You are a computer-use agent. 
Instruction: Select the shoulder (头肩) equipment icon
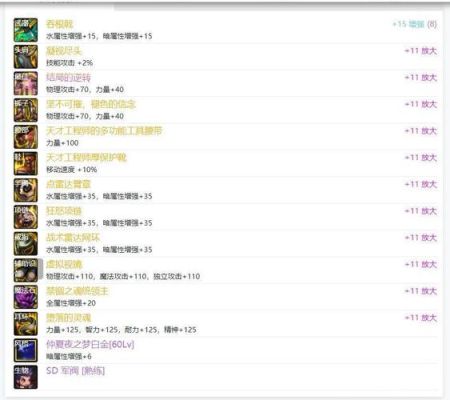(26, 57)
